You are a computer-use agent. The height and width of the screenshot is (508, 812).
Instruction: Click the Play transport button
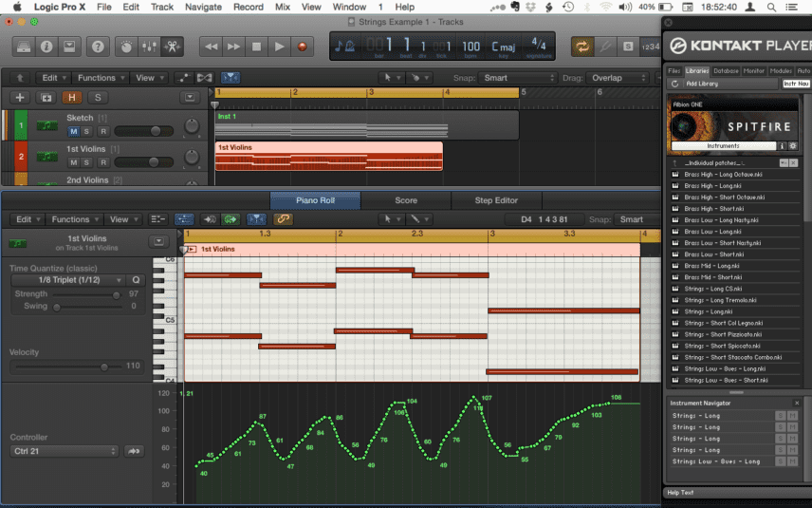click(x=279, y=47)
